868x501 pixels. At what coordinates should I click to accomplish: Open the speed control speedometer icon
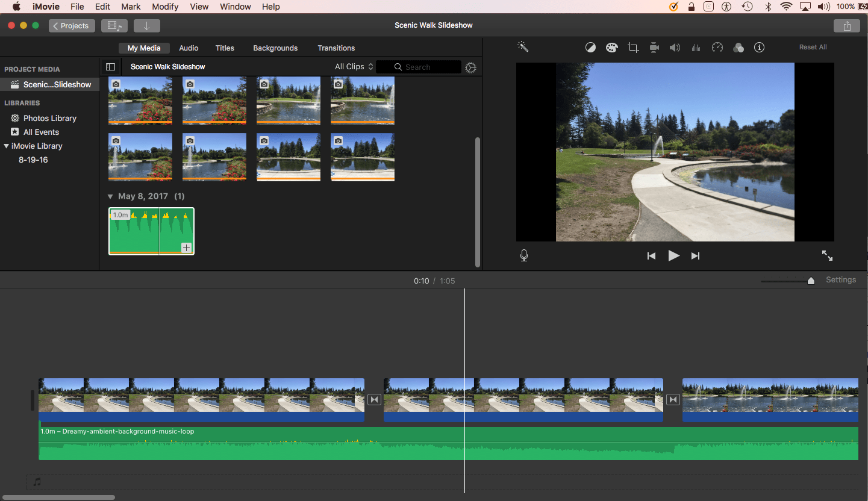(717, 48)
